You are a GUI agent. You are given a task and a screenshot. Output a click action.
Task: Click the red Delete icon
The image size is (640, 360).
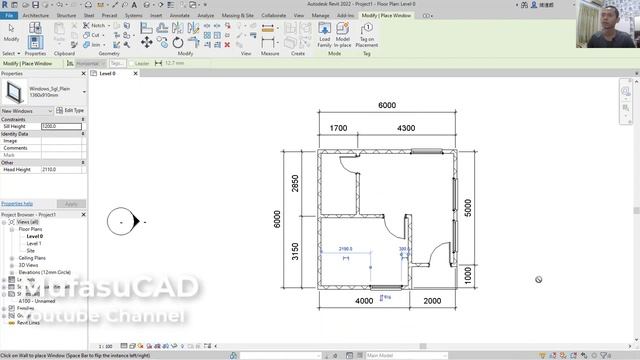pos(227,44)
